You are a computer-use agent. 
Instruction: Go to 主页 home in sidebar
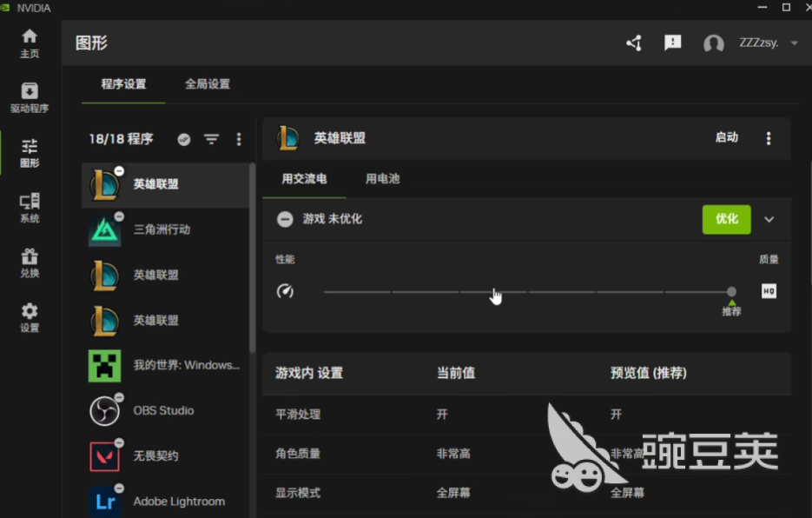coord(30,43)
